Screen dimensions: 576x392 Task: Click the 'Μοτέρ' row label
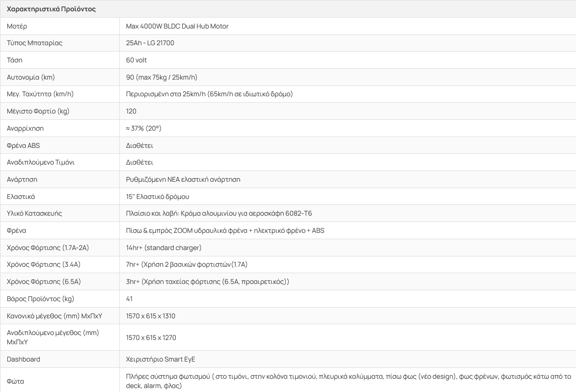[17, 26]
